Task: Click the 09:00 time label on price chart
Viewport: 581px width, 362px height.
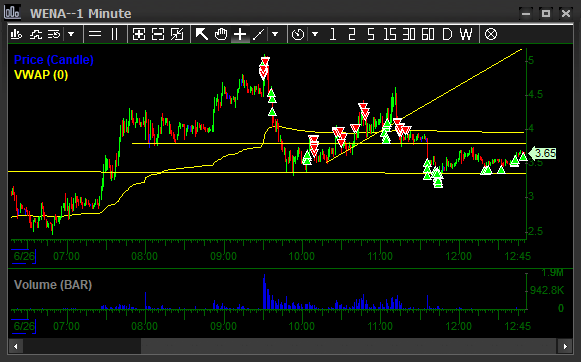Action: (x=223, y=256)
